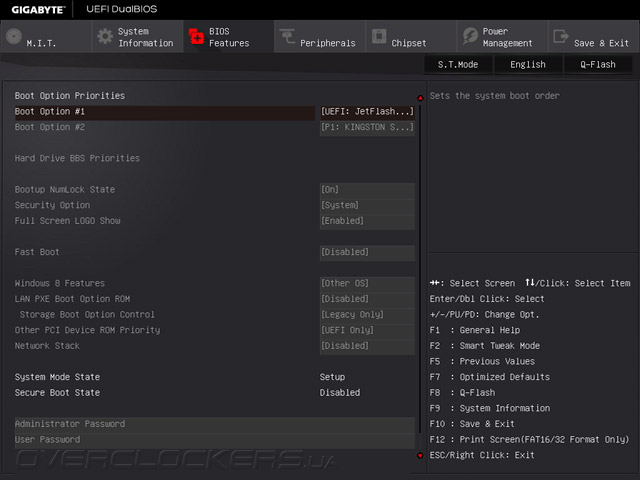Screen dimensions: 640x480
Task: Select the Boot Option #1 label
Action: coord(49,111)
